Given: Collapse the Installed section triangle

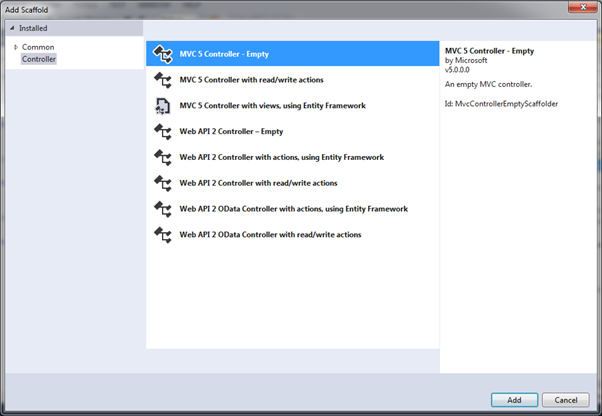Looking at the screenshot, I should coord(12,28).
